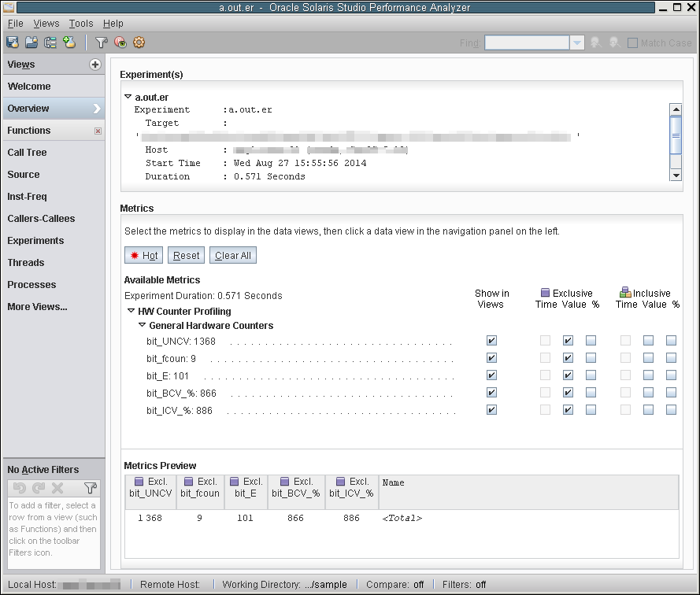Collapse the a.out.er experiment node
This screenshot has height=595, width=700.
[128, 97]
